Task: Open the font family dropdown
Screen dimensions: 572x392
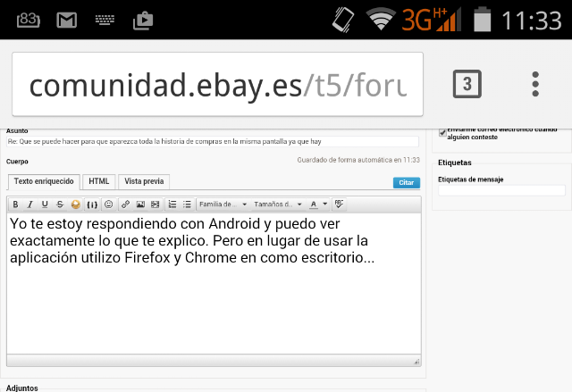Action: click(x=223, y=204)
